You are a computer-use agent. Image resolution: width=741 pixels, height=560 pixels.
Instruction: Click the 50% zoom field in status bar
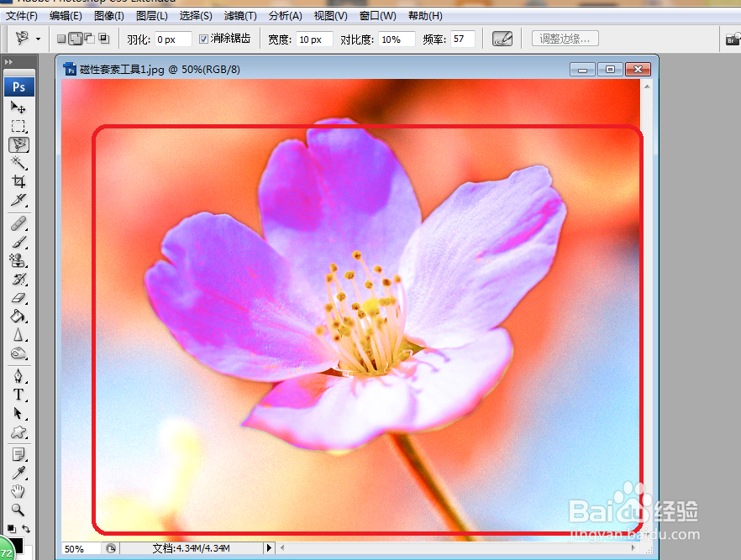click(x=81, y=549)
